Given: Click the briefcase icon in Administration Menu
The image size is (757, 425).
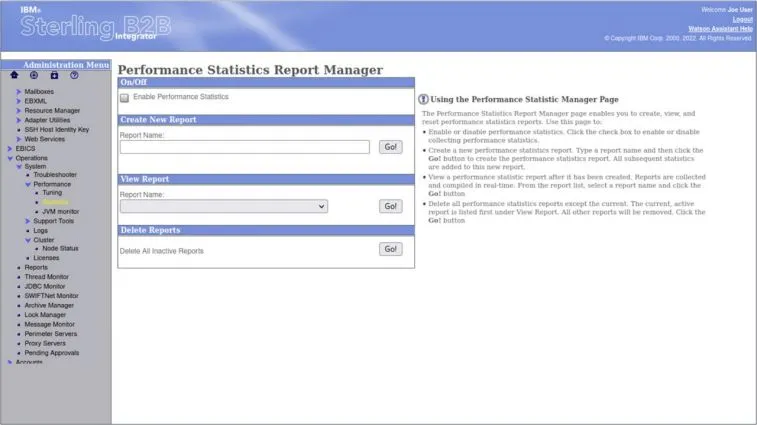Looking at the screenshot, I should pos(54,75).
